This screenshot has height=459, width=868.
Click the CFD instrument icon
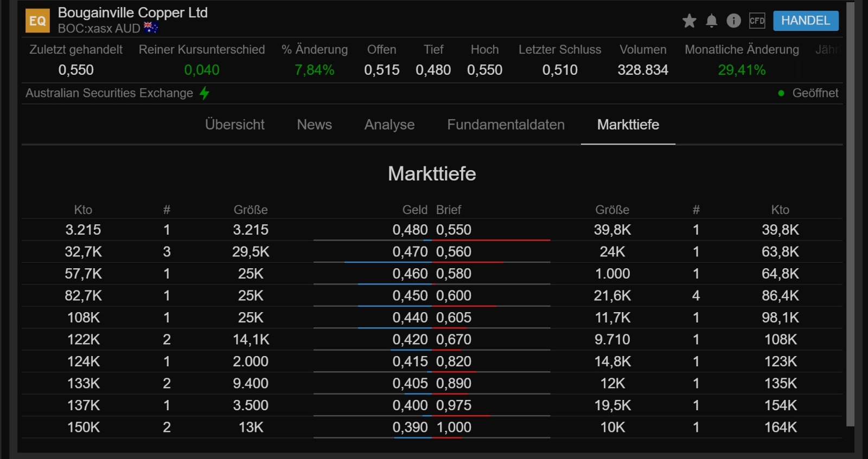tap(757, 21)
